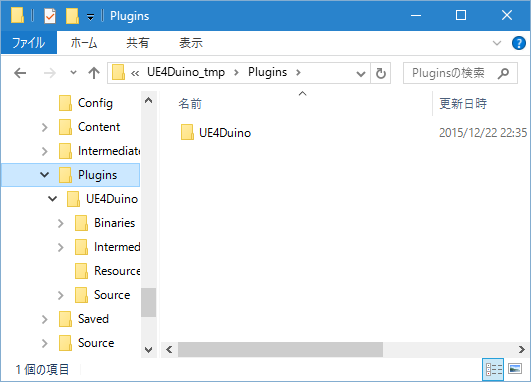531x382 pixels.
Task: Click the Properties quick access icon
Action: pos(50,16)
